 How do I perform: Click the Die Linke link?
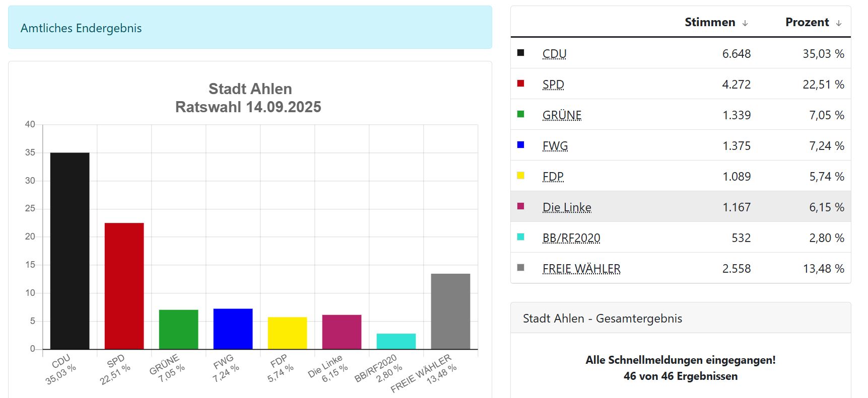pyautogui.click(x=567, y=207)
